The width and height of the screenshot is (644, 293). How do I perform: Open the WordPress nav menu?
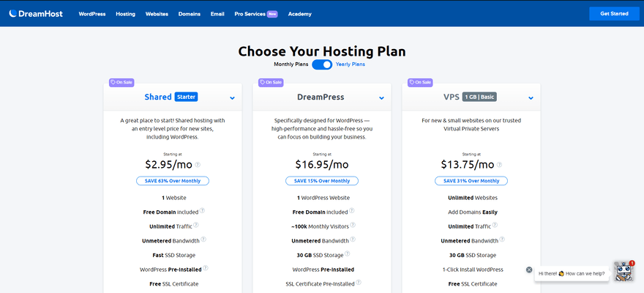coord(92,14)
